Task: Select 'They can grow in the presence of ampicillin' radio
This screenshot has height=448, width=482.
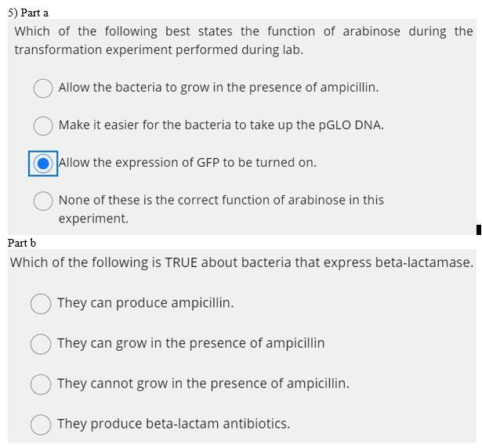Action: click(x=41, y=344)
